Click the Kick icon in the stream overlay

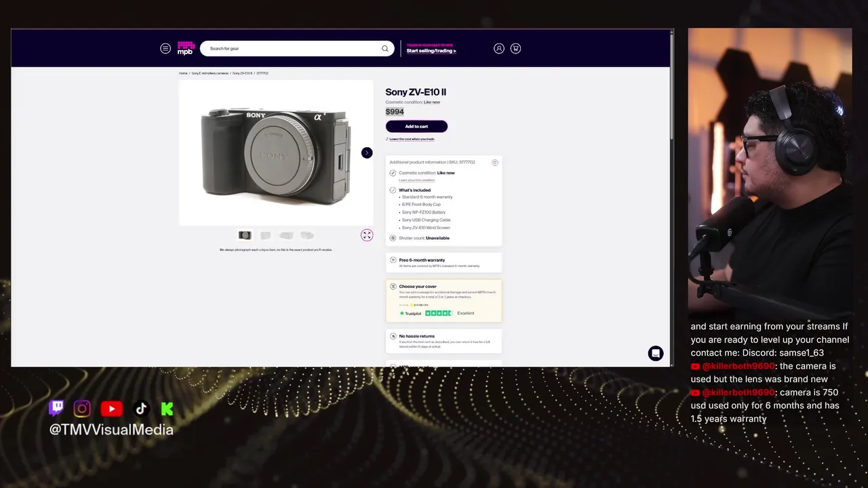[x=167, y=408]
